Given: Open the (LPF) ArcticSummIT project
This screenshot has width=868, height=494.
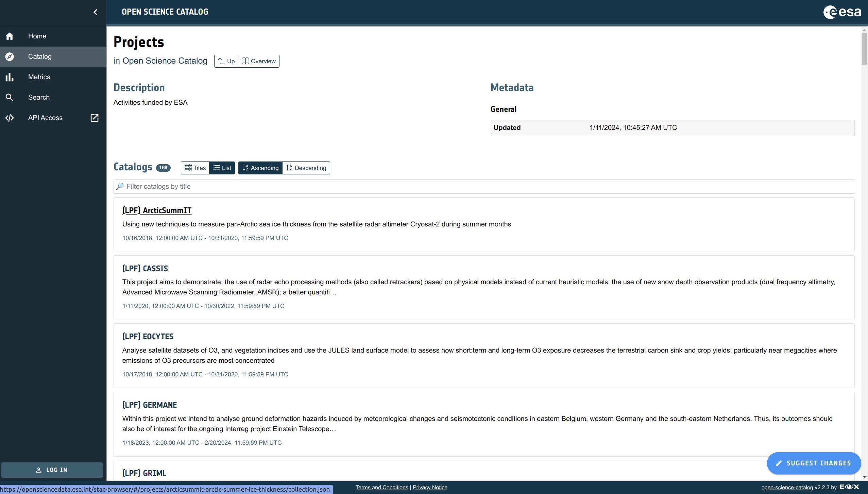Looking at the screenshot, I should pos(157,210).
